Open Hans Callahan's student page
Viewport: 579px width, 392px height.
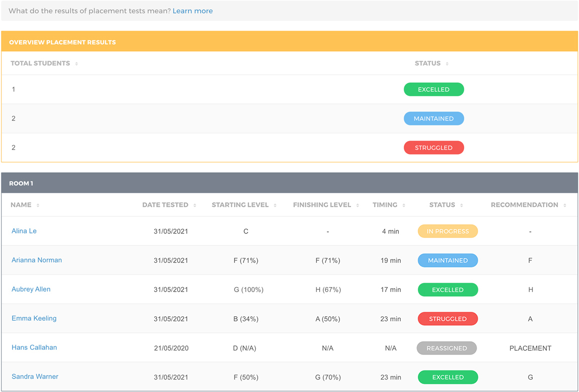click(x=34, y=347)
